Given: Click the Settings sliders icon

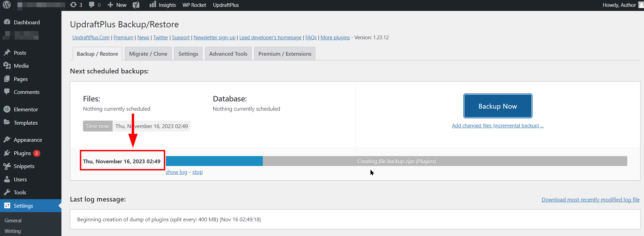Looking at the screenshot, I should (7, 206).
